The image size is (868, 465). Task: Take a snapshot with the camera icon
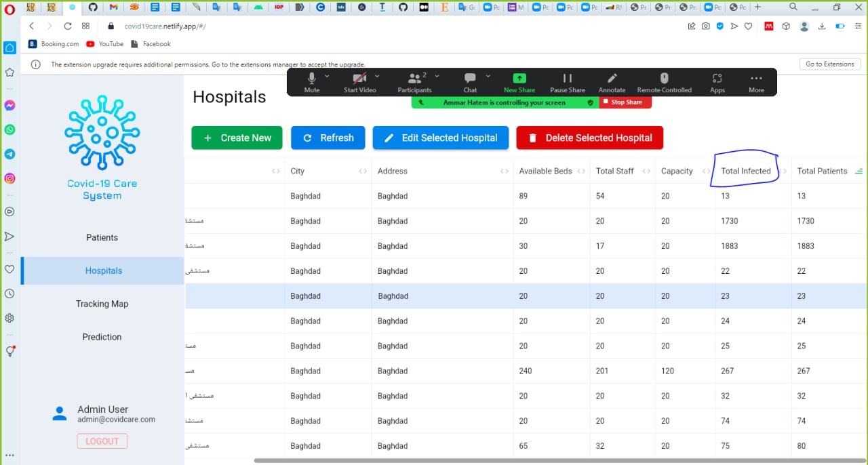coord(706,26)
